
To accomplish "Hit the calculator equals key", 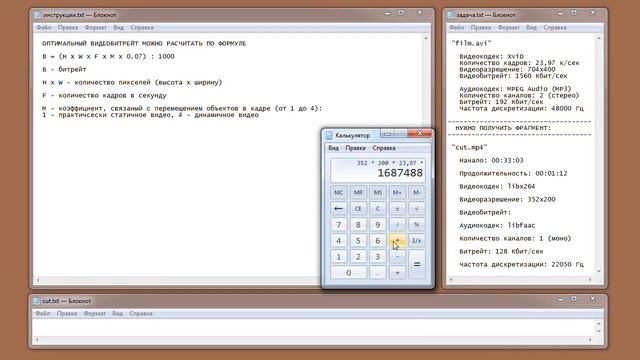I will pos(417,264).
